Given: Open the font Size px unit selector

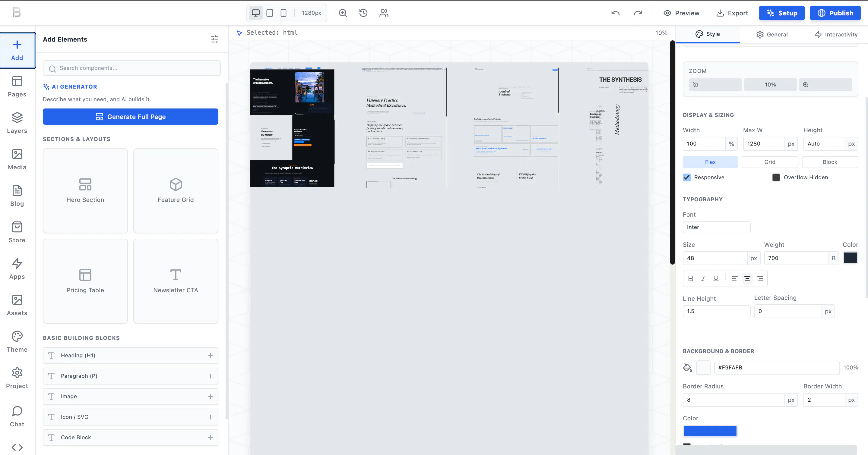Looking at the screenshot, I should (x=754, y=258).
